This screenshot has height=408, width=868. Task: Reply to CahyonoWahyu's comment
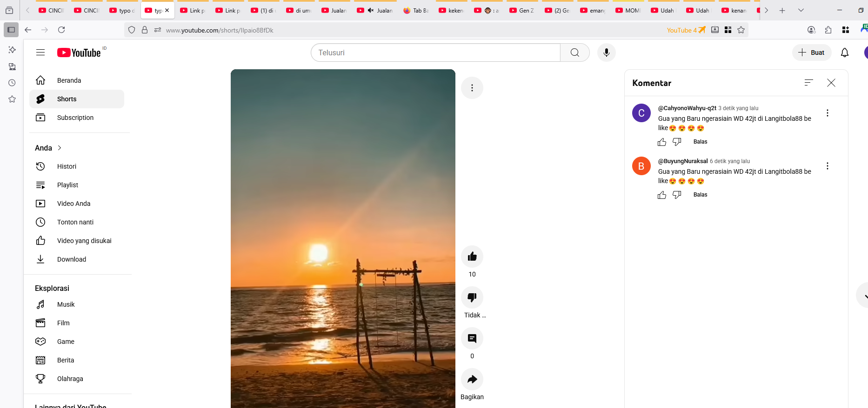click(x=700, y=142)
